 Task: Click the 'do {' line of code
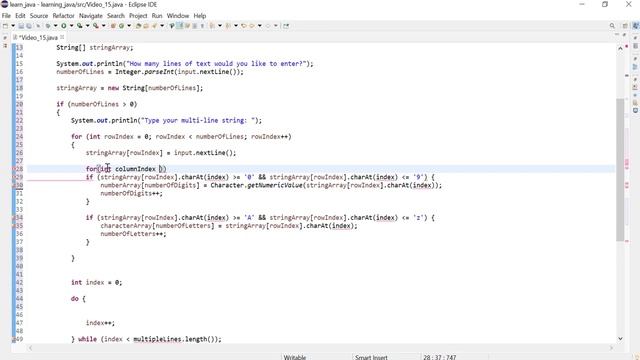[x=78, y=299]
